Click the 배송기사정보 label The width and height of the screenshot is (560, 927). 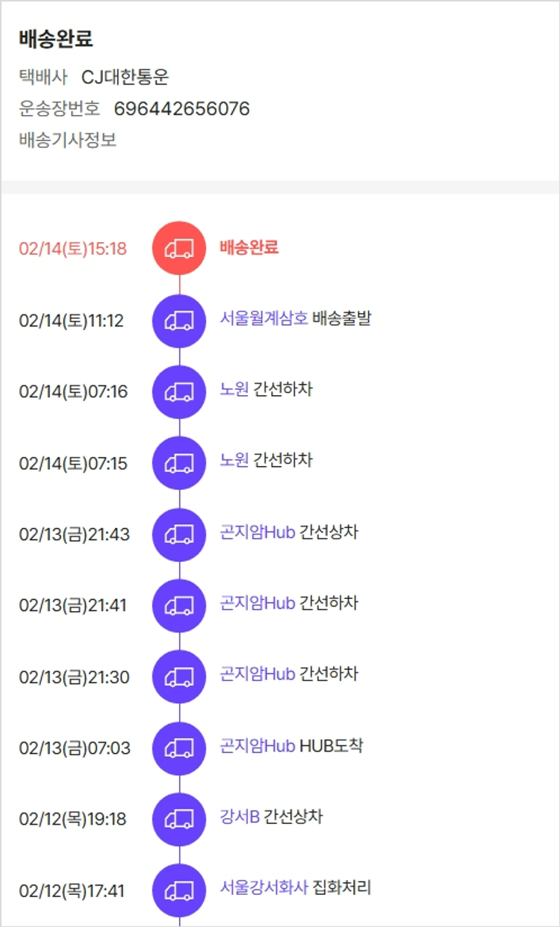pyautogui.click(x=67, y=140)
